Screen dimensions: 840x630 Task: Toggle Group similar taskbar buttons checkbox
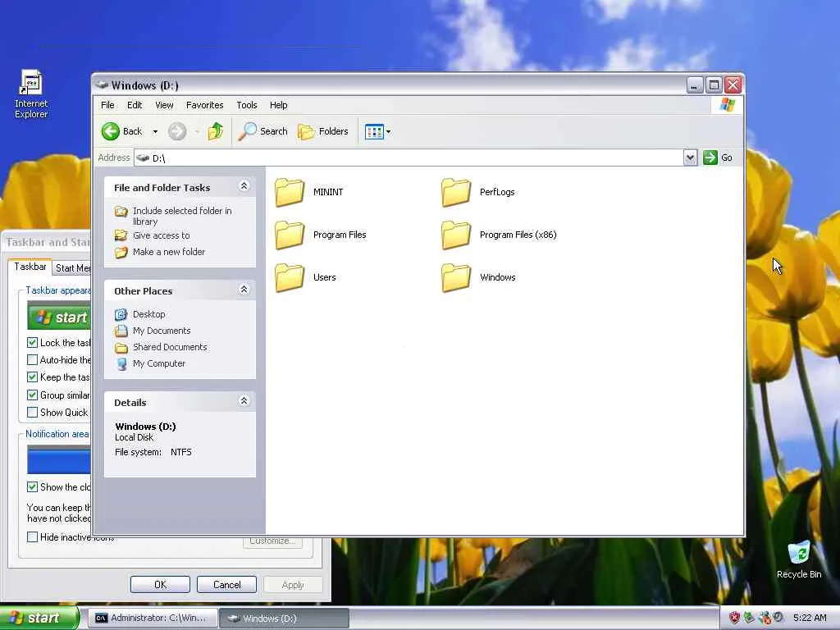pyautogui.click(x=32, y=395)
